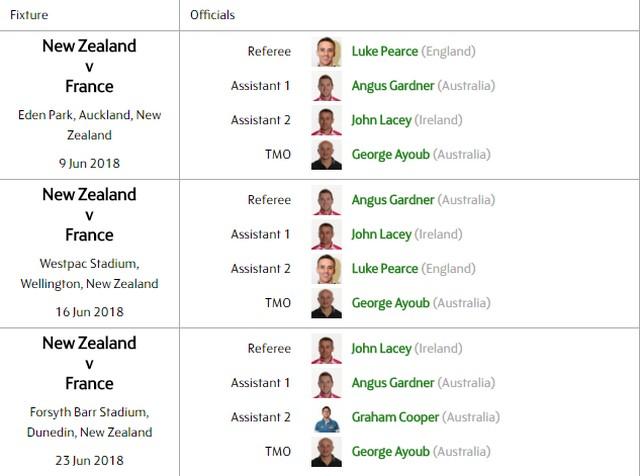The image size is (640, 476).
Task: Click John Lacey referee link, 23 Jun match
Action: pyautogui.click(x=381, y=349)
